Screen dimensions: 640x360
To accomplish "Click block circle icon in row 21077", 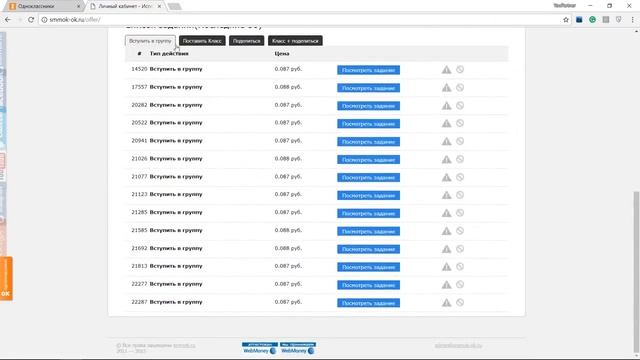I will (460, 177).
